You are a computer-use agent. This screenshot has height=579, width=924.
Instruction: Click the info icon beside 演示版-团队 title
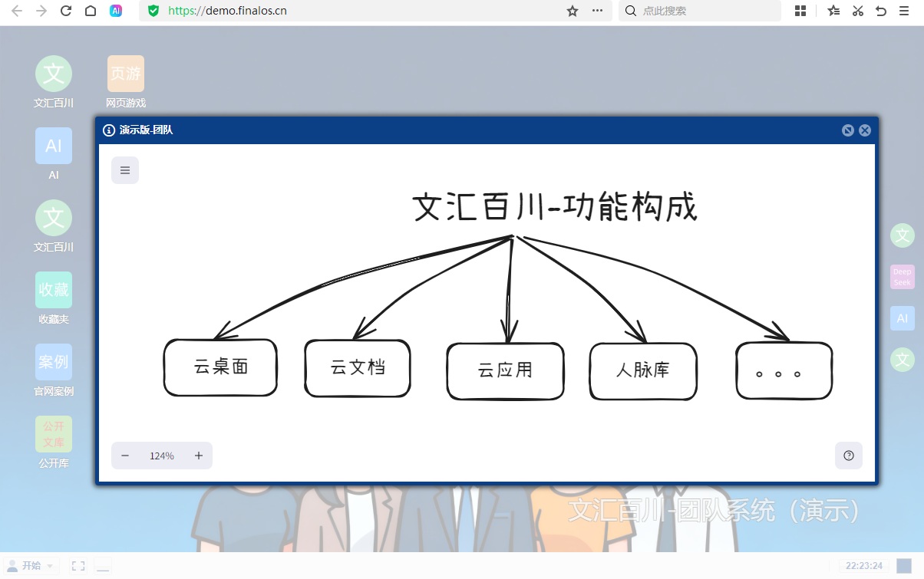pyautogui.click(x=107, y=130)
